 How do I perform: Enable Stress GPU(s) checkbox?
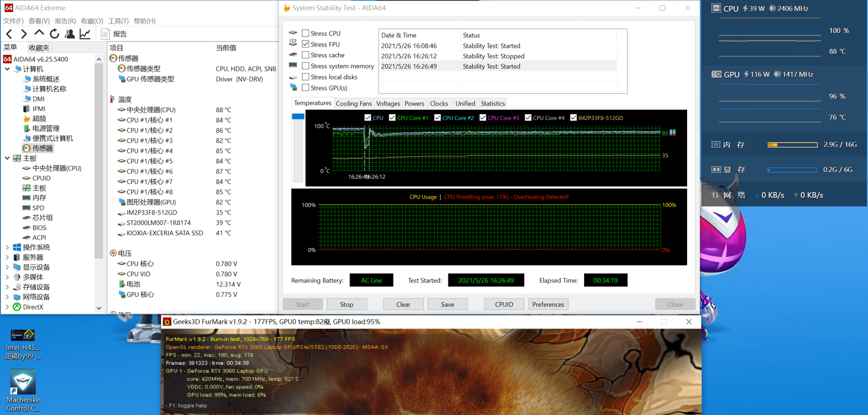point(306,88)
